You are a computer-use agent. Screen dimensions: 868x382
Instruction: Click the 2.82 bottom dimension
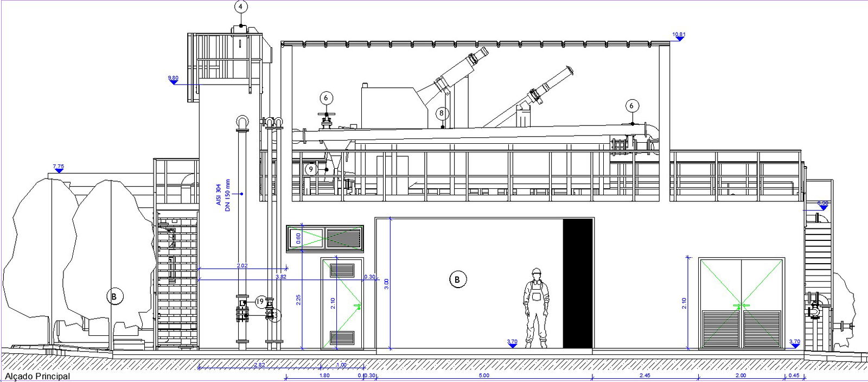(259, 365)
